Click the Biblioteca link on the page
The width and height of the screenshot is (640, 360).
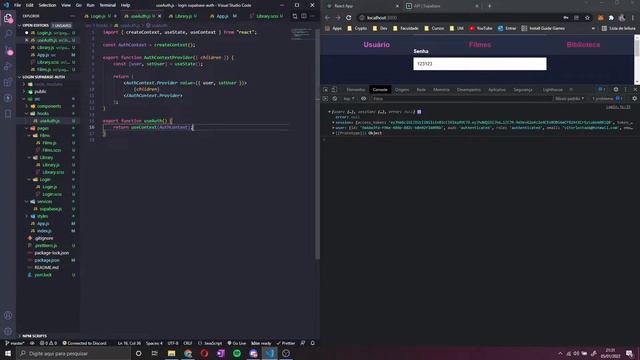tap(583, 44)
